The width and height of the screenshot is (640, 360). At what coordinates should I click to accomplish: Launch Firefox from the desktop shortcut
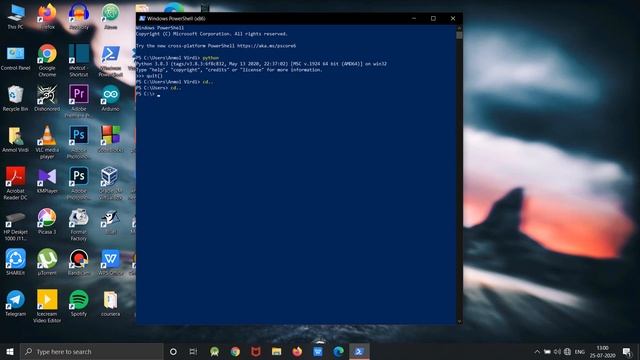pos(47,17)
